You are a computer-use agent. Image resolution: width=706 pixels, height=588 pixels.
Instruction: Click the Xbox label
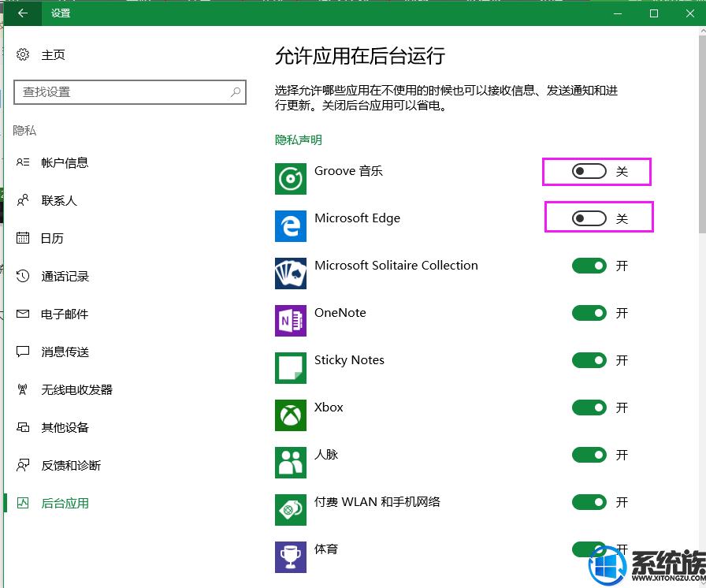[329, 408]
